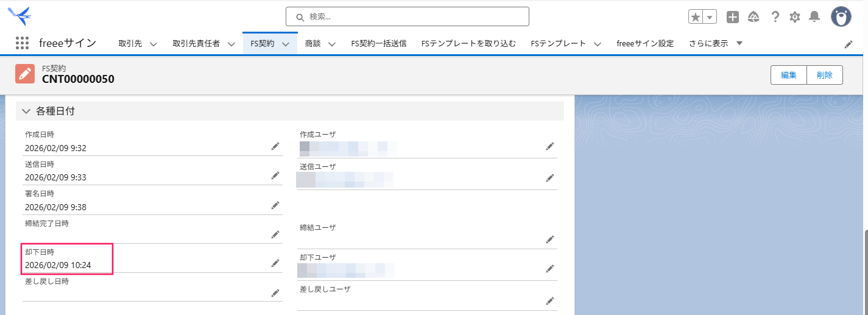Edit the 差し戻し日時 field with pencil
Viewport: 868px width, 315px height.
pyautogui.click(x=275, y=293)
